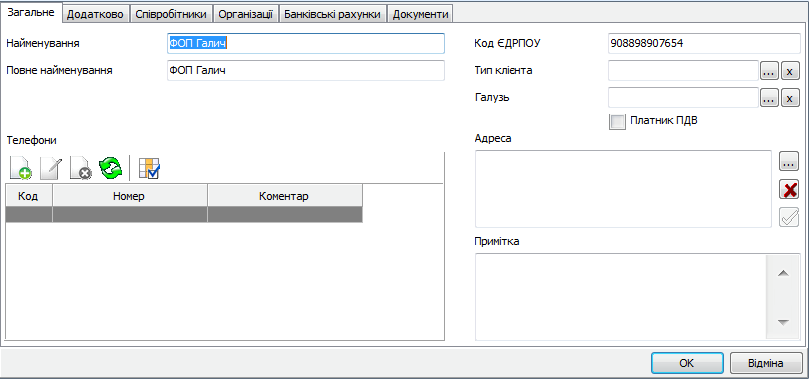Focus the Найменування input field

(305, 44)
